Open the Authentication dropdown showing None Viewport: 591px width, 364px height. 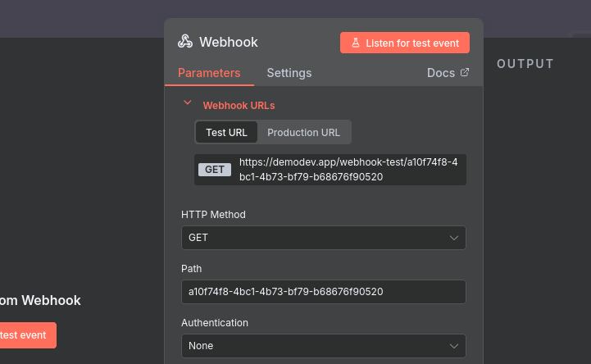pos(324,346)
